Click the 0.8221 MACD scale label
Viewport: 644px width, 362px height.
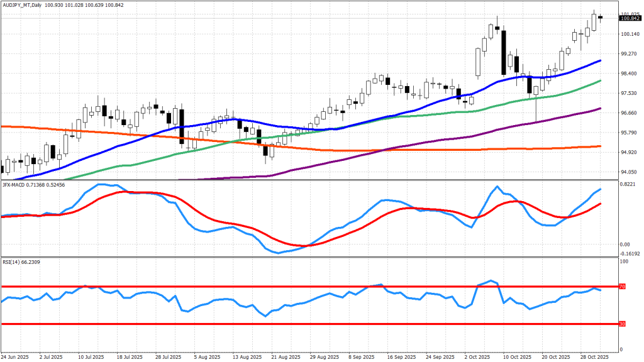(x=629, y=183)
